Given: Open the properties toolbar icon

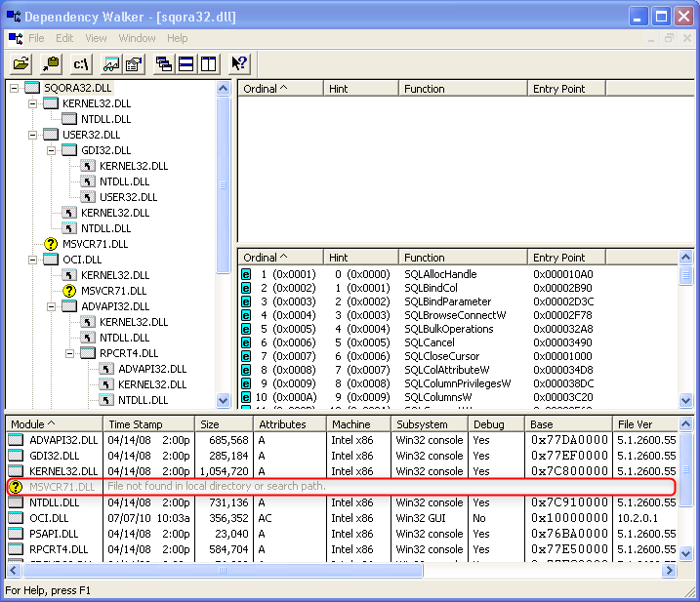Looking at the screenshot, I should coord(134,64).
